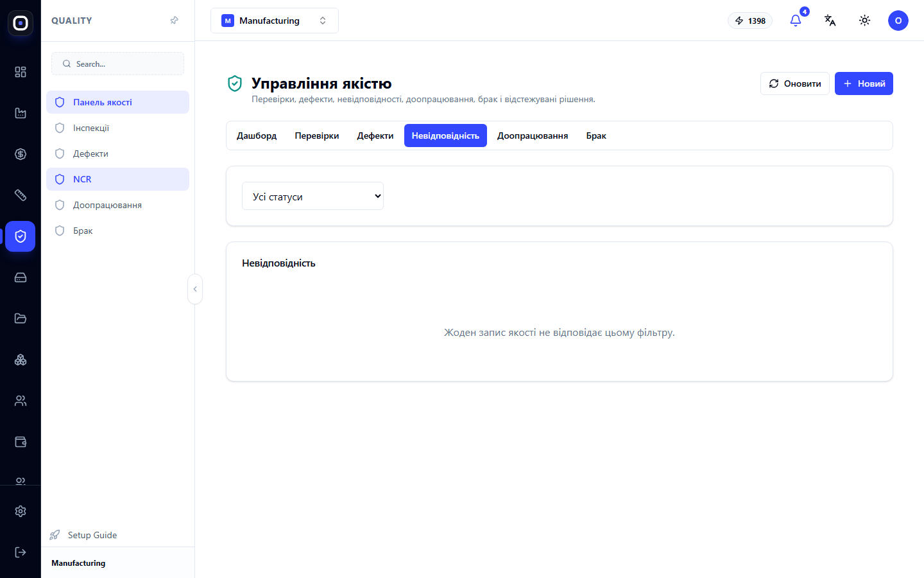
Task: Click the logout icon at rail bottom
Action: click(x=21, y=552)
